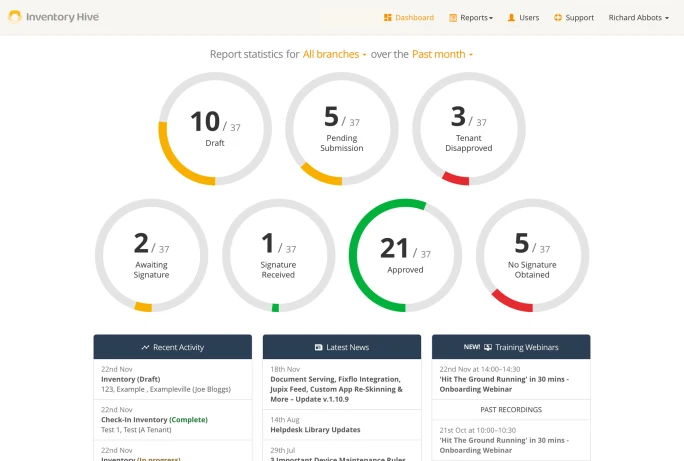Click the address '123, Example, Exampleville (Joe Bloggs)'
Screen dimensions: 684x461
click(x=166, y=389)
